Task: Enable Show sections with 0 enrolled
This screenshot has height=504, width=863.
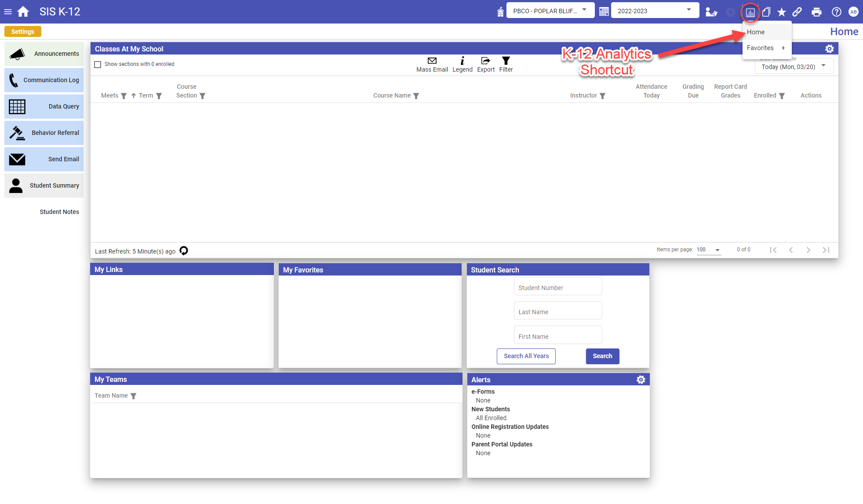Action: click(98, 65)
